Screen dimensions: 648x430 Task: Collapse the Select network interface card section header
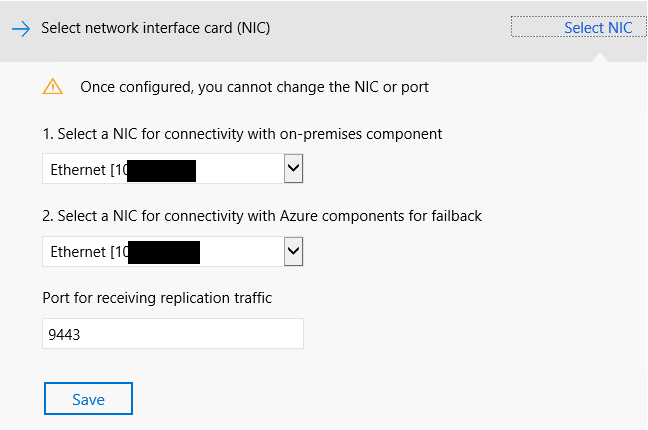[155, 28]
